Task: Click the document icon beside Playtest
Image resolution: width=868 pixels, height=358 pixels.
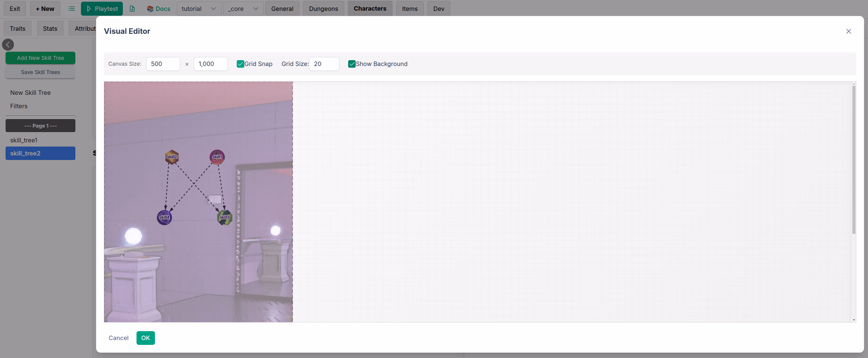Action: tap(132, 8)
